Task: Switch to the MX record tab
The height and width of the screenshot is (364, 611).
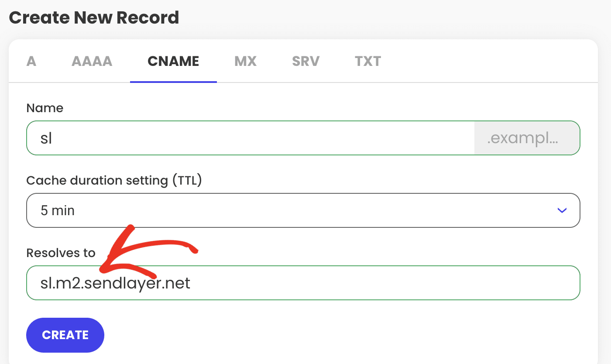Action: coord(245,62)
